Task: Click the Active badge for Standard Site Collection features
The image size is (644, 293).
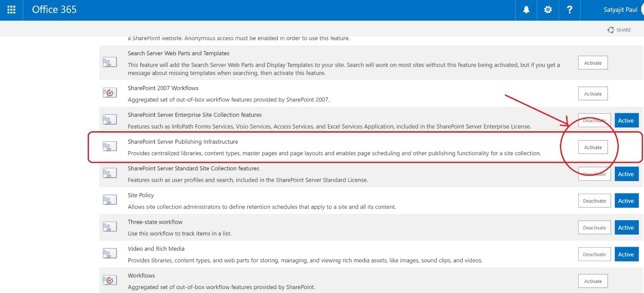Action: [626, 174]
